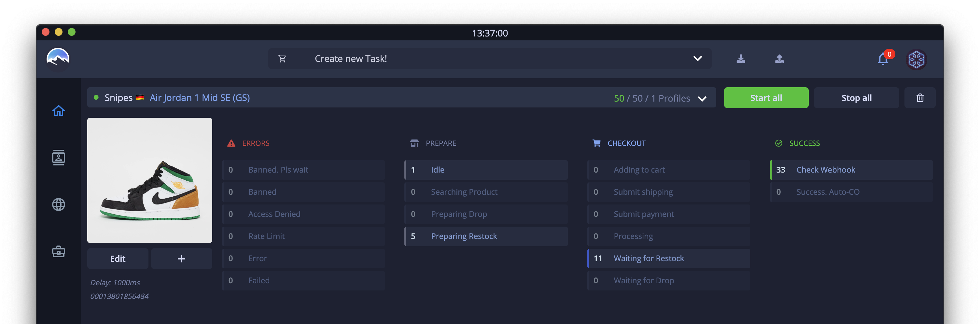
Task: Select the Submit shipping row
Action: (668, 192)
